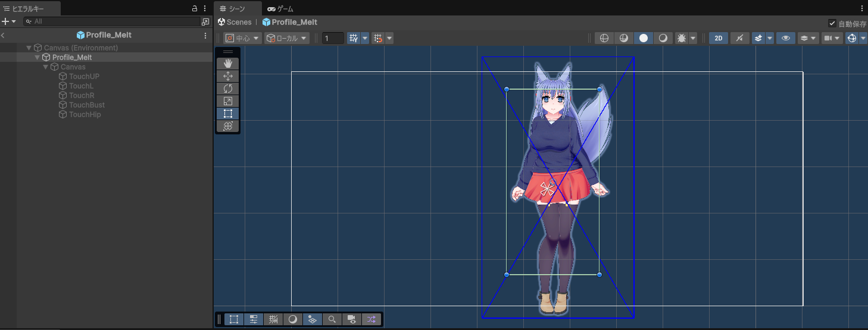
Task: Select the Scale tool
Action: tap(227, 101)
